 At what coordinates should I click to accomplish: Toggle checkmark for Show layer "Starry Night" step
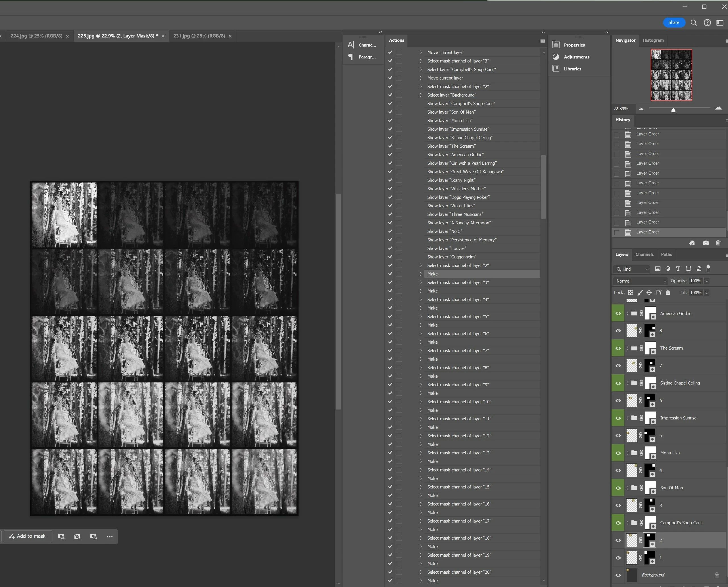[390, 180]
